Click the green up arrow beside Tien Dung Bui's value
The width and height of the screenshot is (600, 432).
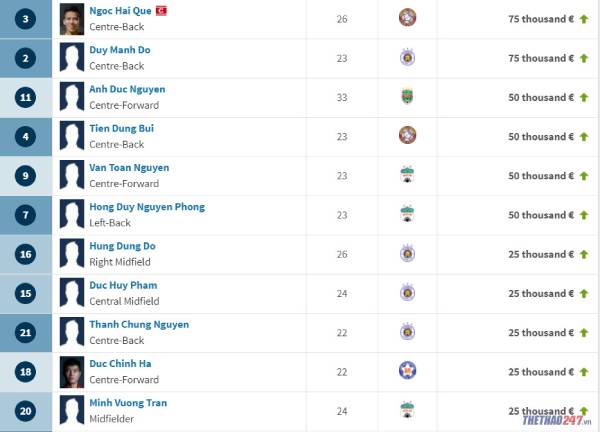coord(584,137)
